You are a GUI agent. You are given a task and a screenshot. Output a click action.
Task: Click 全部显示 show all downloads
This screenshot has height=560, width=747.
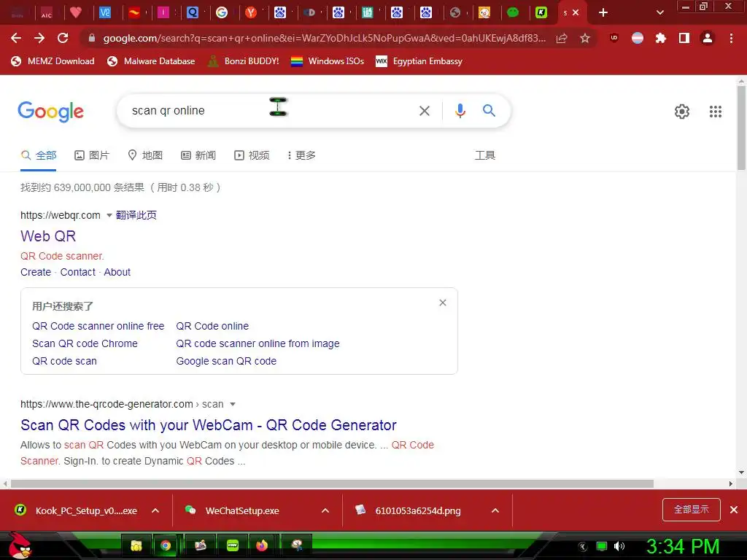[692, 510]
